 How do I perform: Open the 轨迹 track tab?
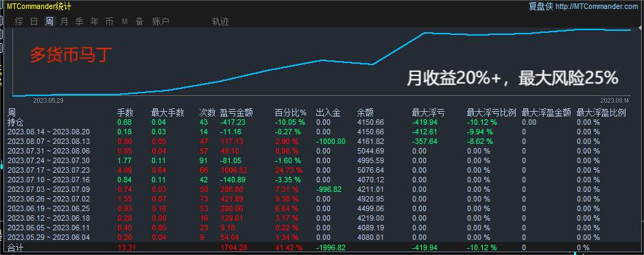(221, 22)
